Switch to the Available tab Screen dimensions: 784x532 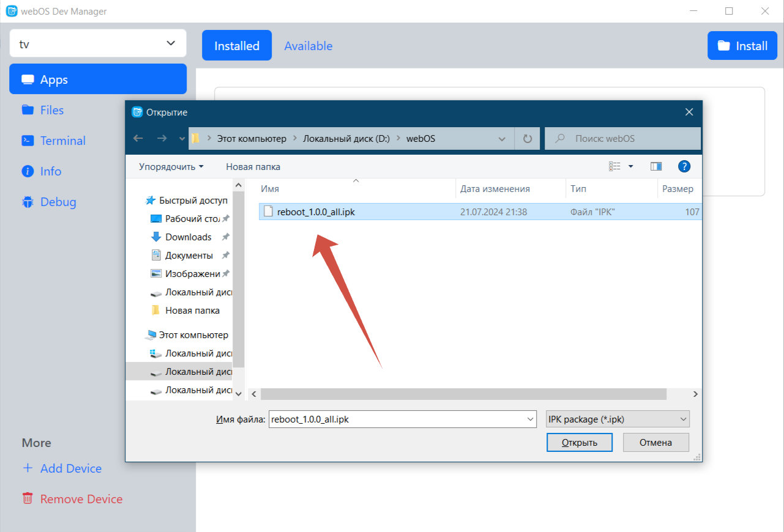point(308,46)
